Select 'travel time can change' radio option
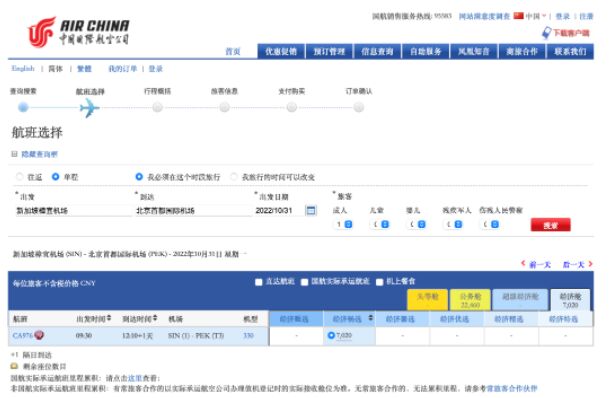 pos(234,177)
